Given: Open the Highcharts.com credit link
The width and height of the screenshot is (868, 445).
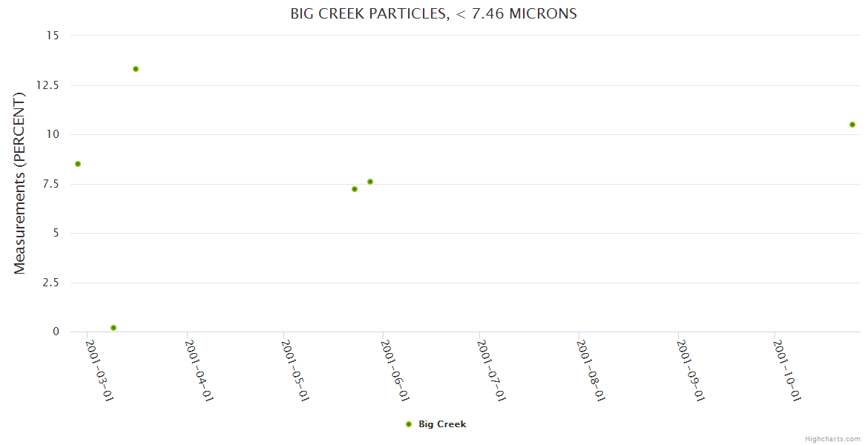Looking at the screenshot, I should 832,439.
